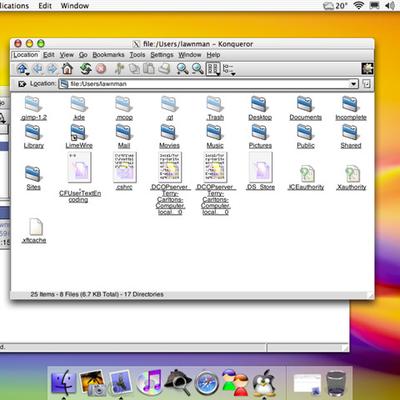Select the .CFUserTextEncoding file
Viewport: 400px width, 400px height.
pyautogui.click(x=79, y=178)
